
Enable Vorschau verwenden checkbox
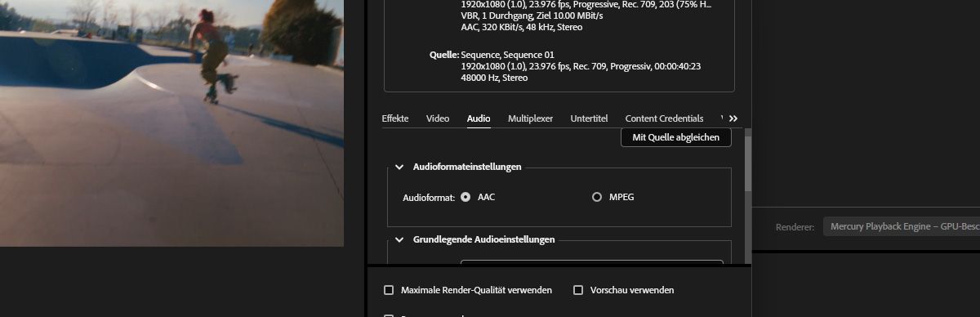[x=578, y=290]
